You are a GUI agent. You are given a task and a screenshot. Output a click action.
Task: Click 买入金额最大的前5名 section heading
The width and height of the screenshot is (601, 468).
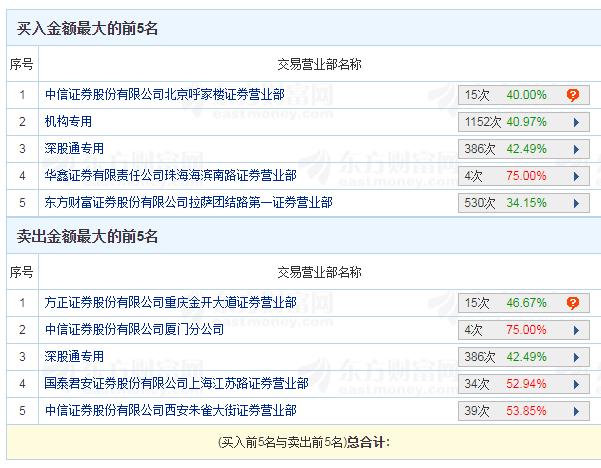[x=87, y=28]
